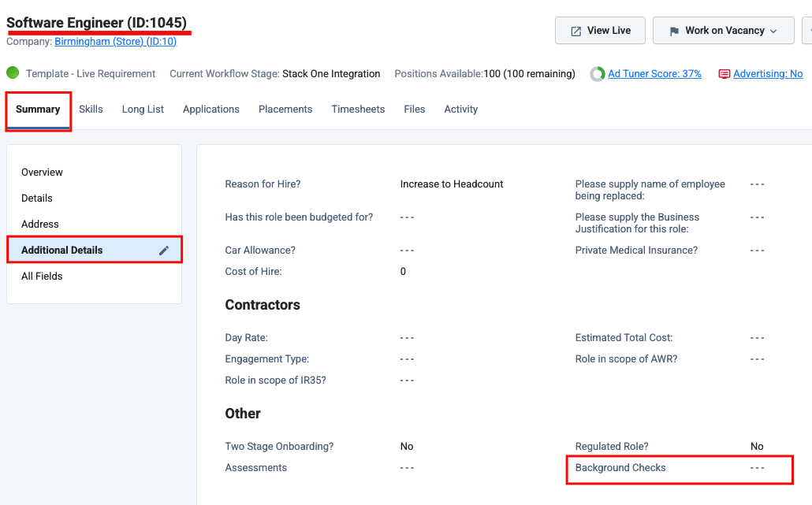Click the View Live button

pyautogui.click(x=600, y=30)
